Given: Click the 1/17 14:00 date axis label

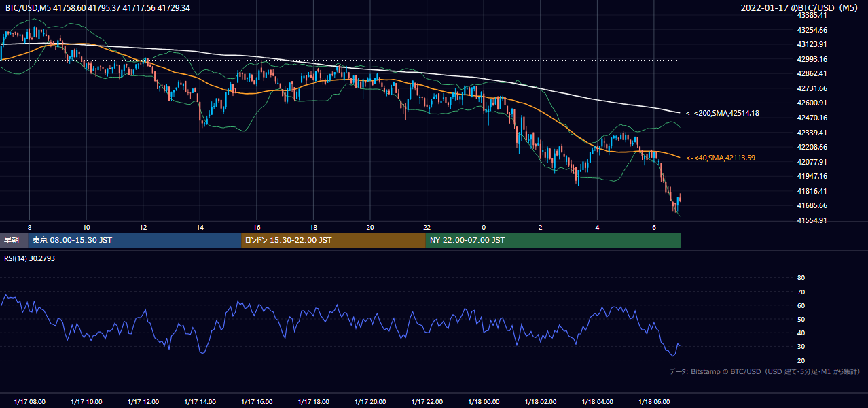Looking at the screenshot, I should (x=200, y=401).
